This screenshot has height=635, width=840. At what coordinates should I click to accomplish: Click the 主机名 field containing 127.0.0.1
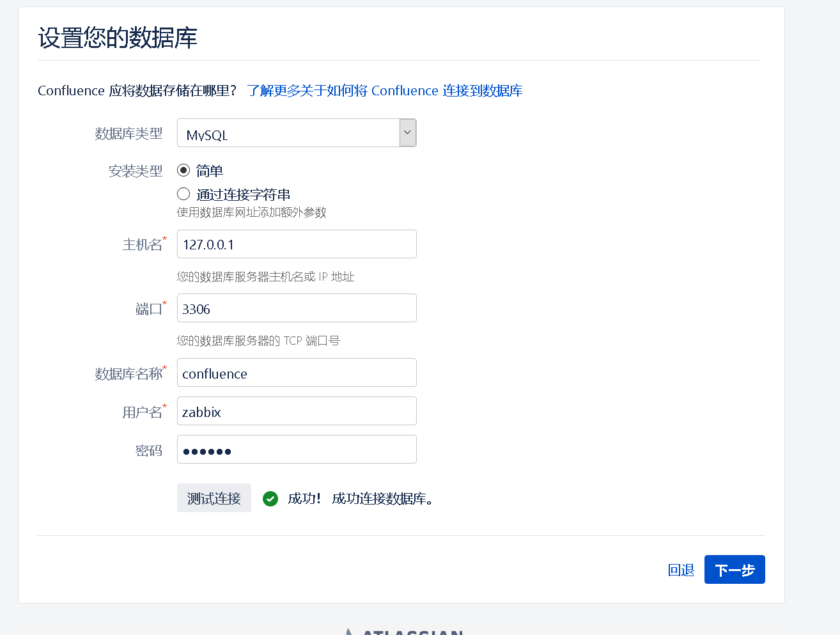[297, 244]
